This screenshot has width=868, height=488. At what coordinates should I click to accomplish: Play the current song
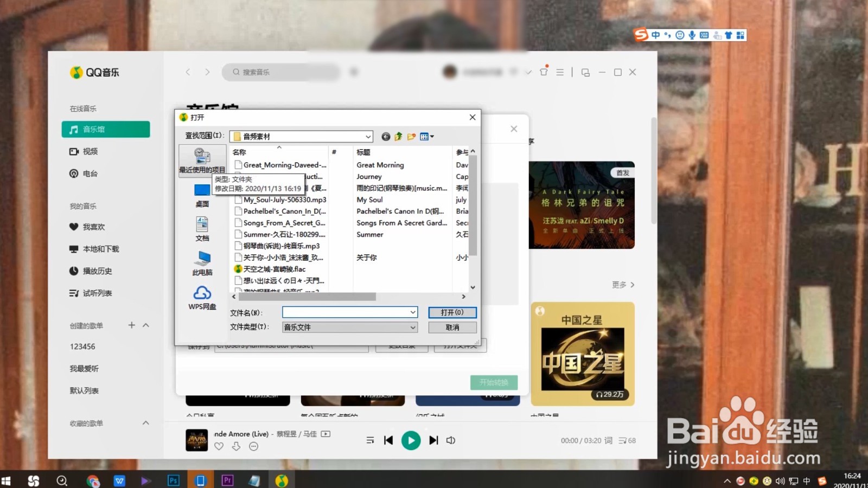[411, 440]
